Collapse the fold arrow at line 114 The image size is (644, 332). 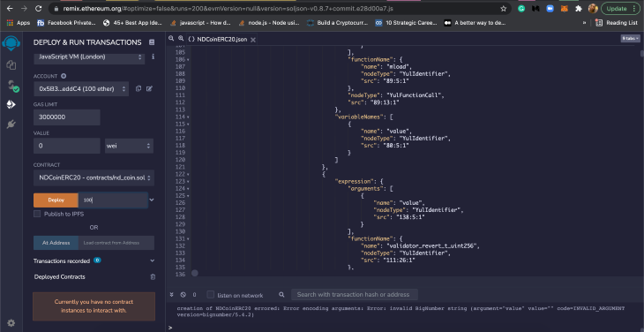coord(188,117)
